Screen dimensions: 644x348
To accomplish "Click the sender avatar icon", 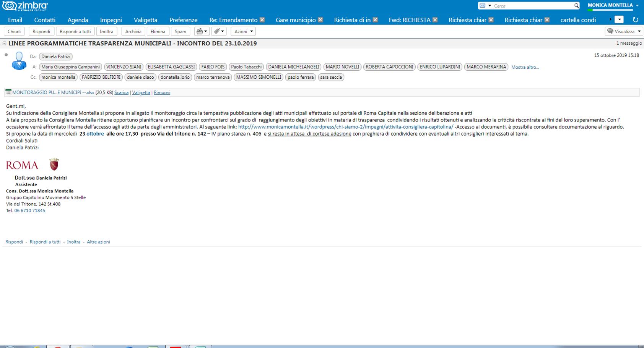I will pyautogui.click(x=19, y=61).
